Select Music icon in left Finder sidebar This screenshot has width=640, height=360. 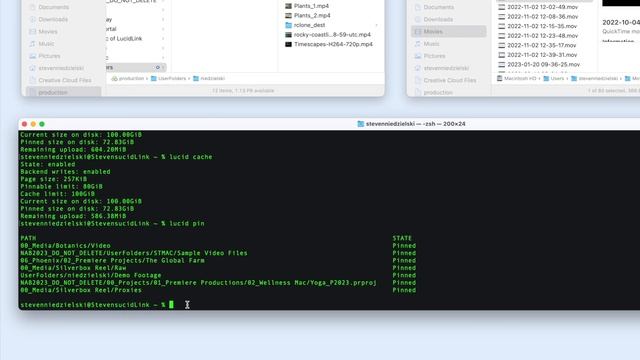coord(33,44)
